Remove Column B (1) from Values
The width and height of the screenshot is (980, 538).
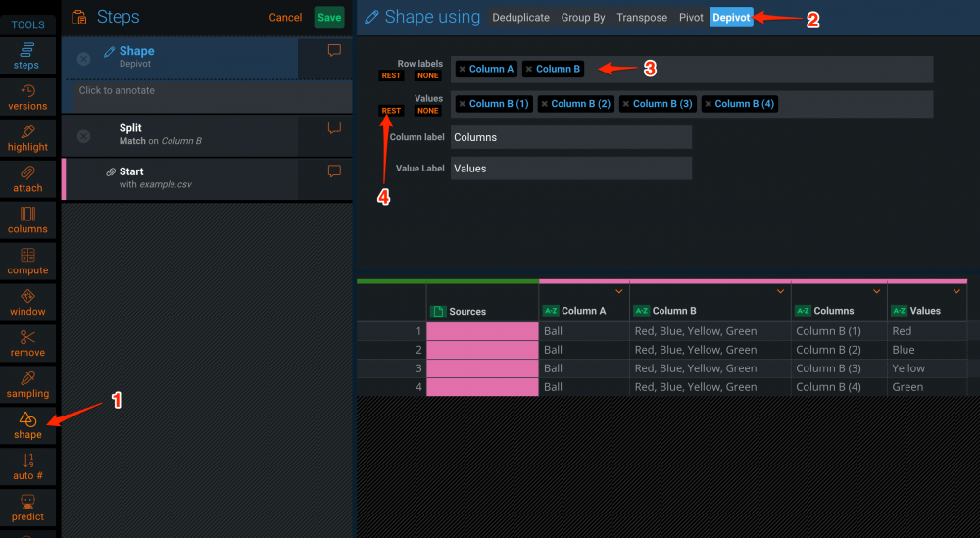[x=462, y=104]
